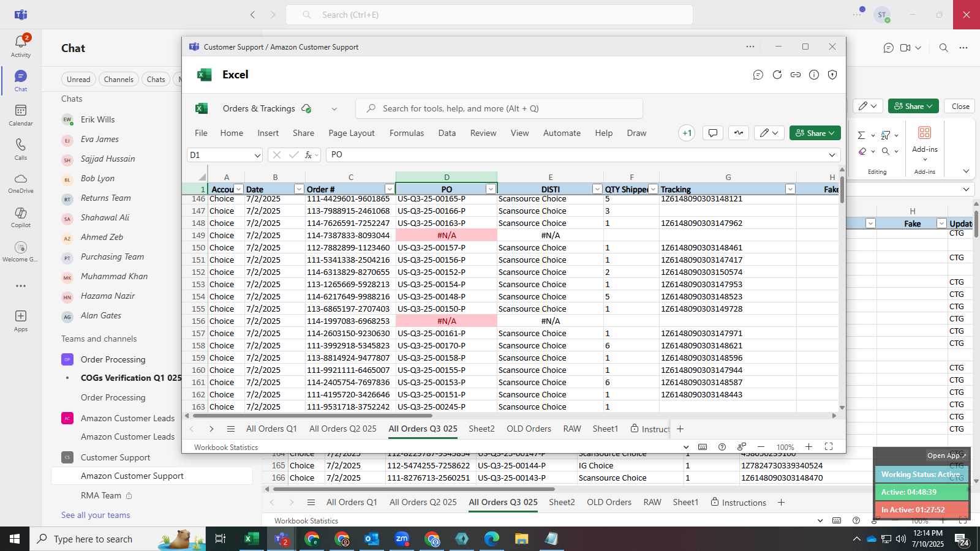Select cell US-Q3-25-00165-P

tap(447, 199)
